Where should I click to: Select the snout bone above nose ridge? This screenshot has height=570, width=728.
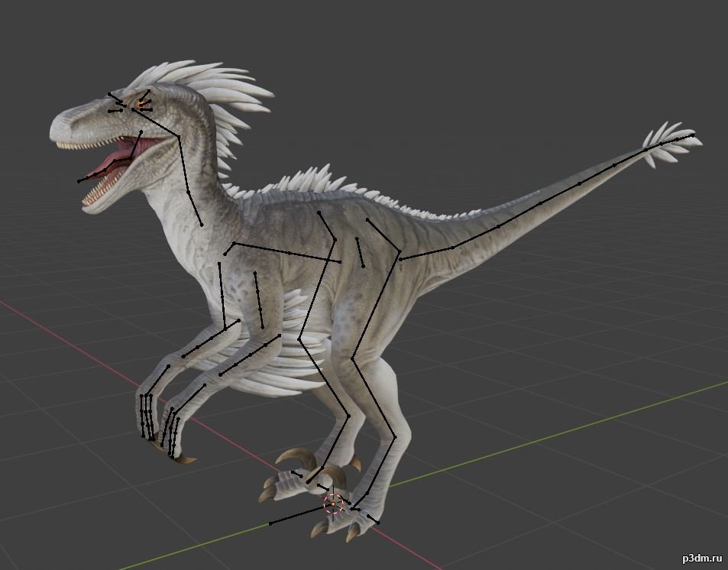click(117, 99)
